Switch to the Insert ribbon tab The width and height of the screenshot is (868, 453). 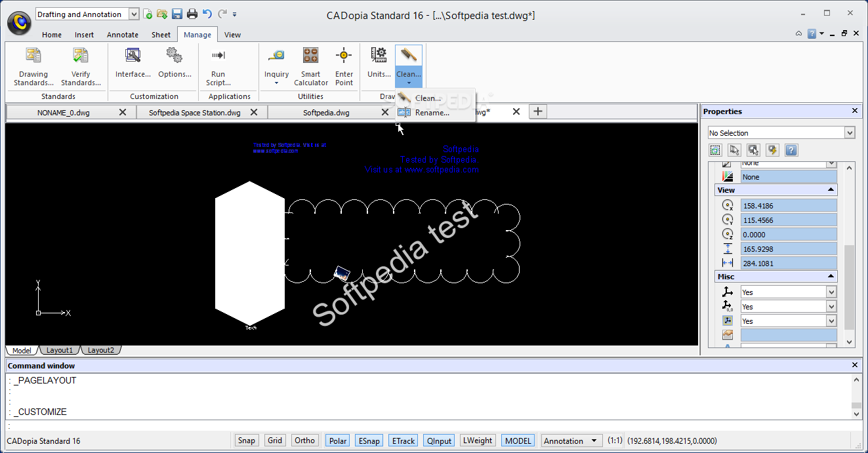click(x=84, y=35)
